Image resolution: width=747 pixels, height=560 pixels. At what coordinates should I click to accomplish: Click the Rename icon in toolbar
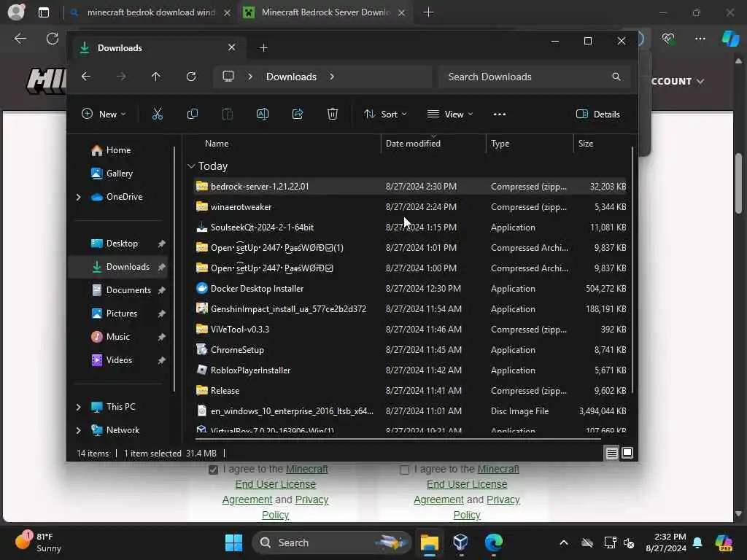(263, 114)
